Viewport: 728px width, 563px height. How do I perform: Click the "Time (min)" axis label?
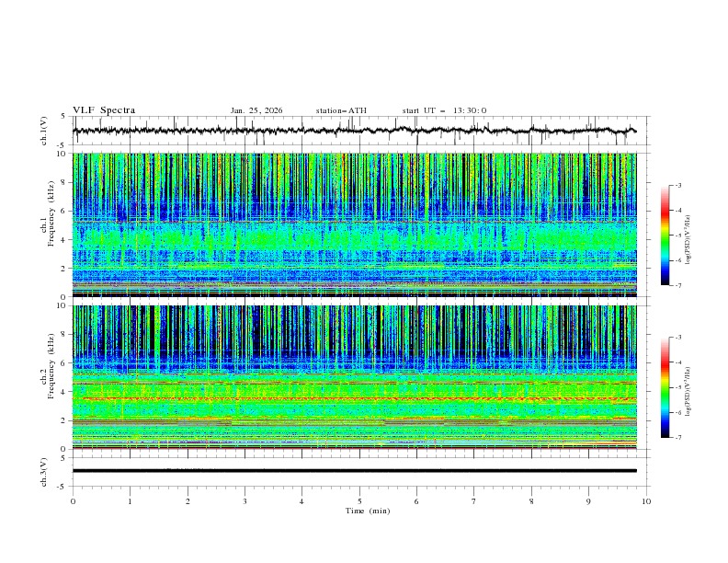click(368, 511)
